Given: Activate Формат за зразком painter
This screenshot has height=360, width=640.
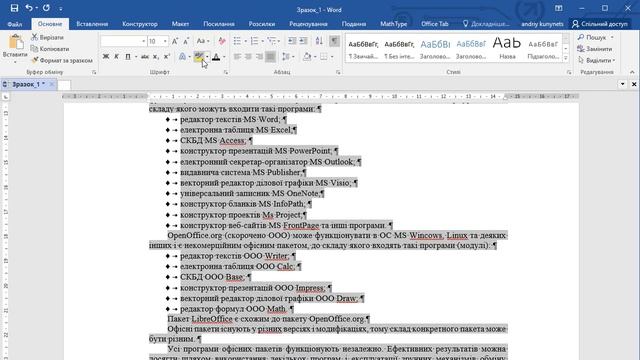Looking at the screenshot, I should click(x=62, y=60).
